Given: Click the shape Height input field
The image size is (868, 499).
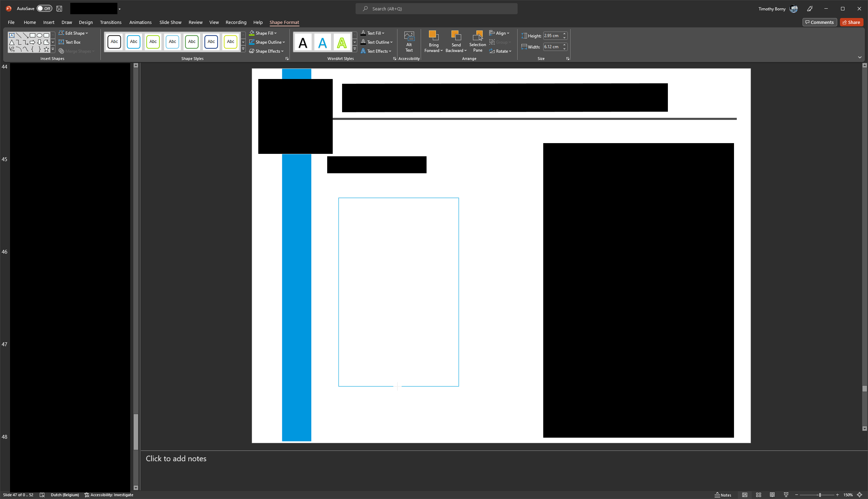Looking at the screenshot, I should (x=552, y=36).
